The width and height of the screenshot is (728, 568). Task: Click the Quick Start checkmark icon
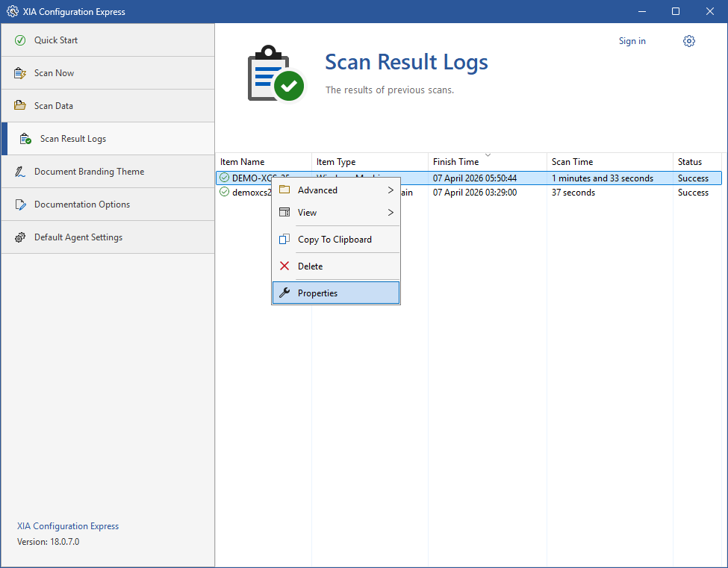(20, 40)
